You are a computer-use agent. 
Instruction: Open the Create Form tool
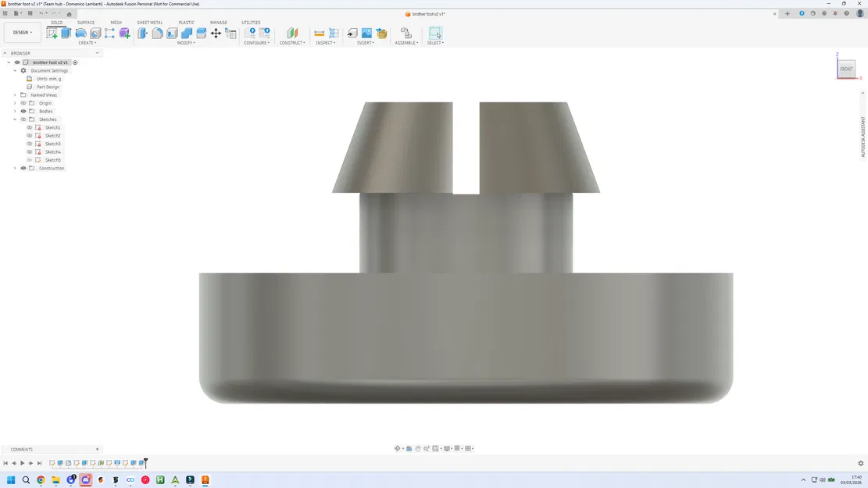pos(124,34)
